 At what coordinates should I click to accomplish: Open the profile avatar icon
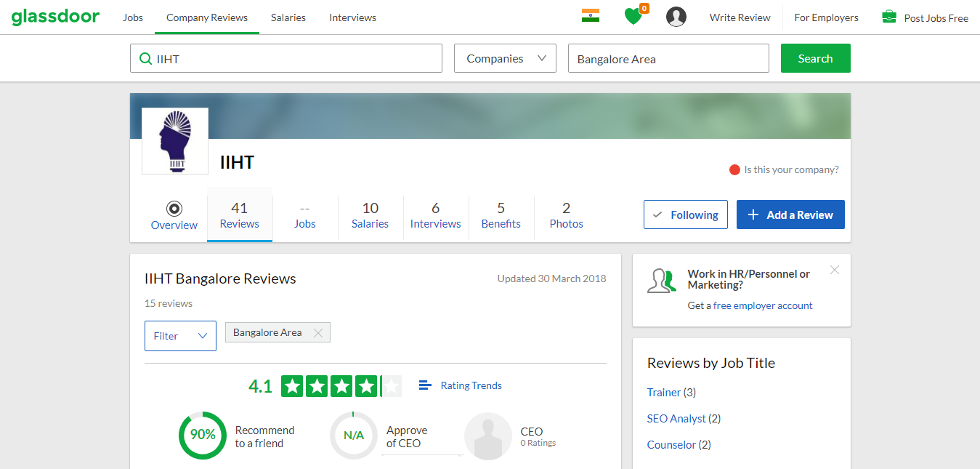coord(676,16)
